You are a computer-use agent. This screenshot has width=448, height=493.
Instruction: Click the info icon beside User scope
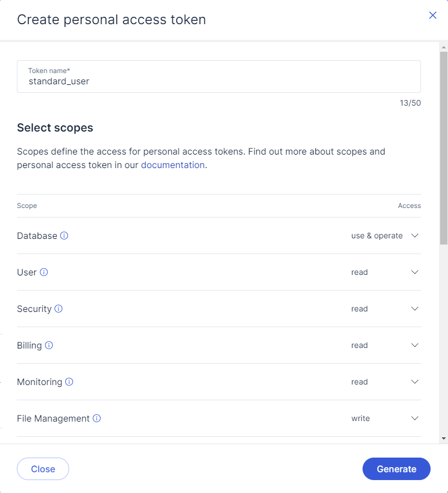click(x=44, y=272)
